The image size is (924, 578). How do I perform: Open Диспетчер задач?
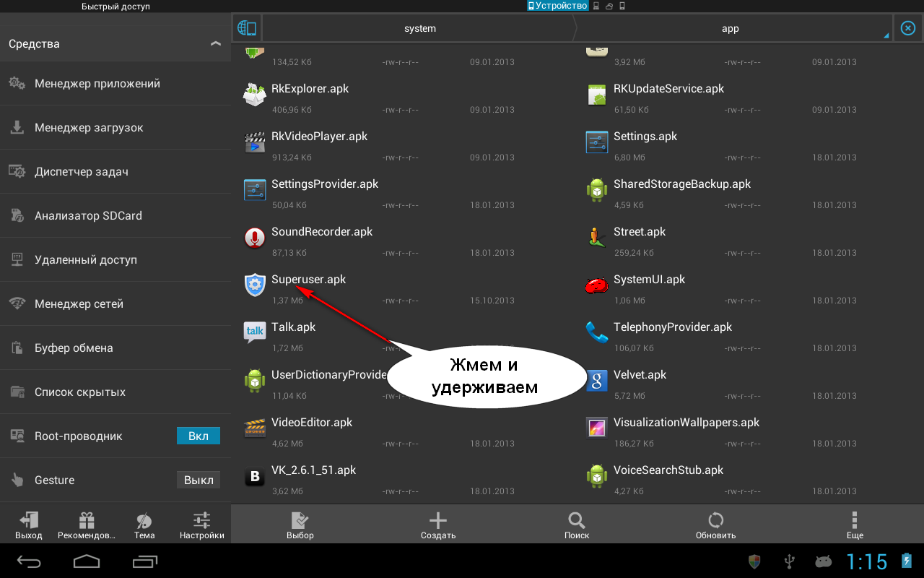pyautogui.click(x=115, y=172)
